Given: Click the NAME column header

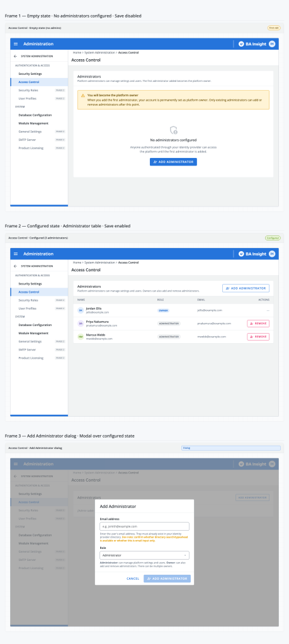Looking at the screenshot, I should (x=80, y=300).
